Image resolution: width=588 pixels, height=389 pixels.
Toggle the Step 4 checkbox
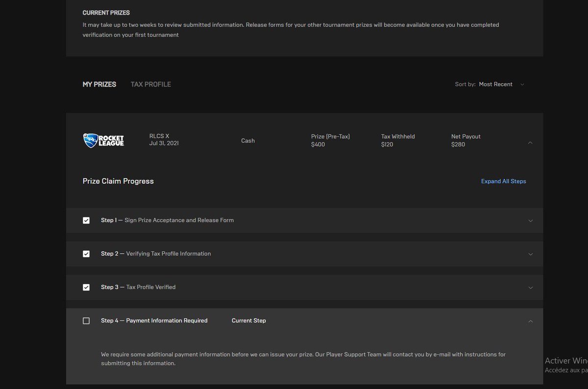coord(86,321)
